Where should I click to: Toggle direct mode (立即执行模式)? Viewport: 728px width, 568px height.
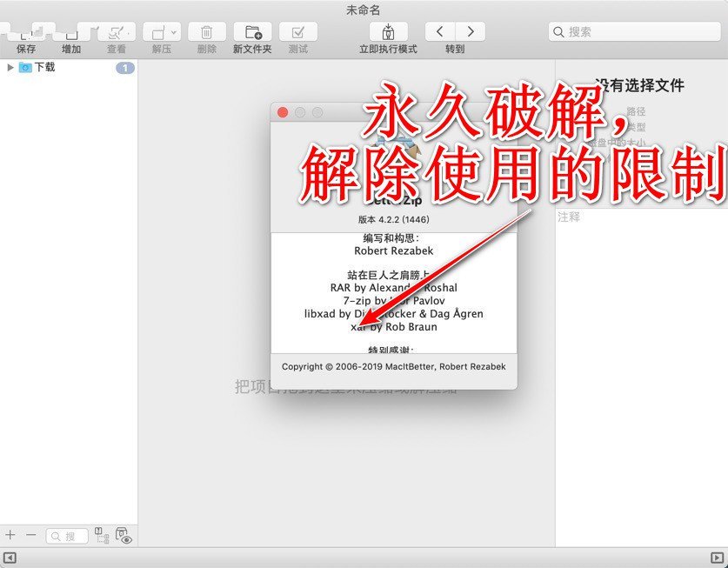pyautogui.click(x=388, y=32)
